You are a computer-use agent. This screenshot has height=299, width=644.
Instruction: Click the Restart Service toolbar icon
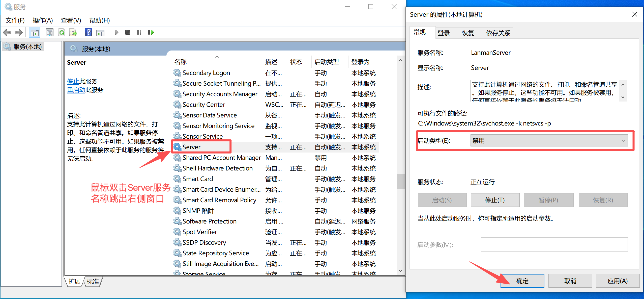pos(151,32)
